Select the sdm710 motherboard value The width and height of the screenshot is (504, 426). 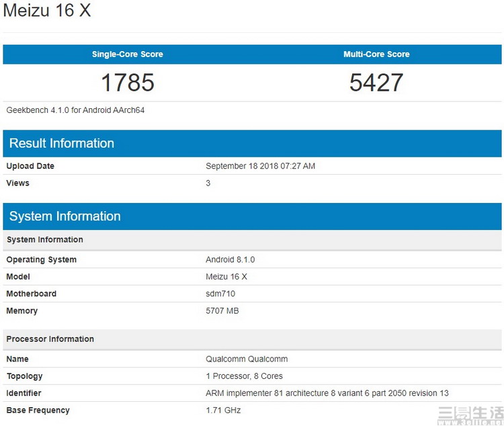pos(220,294)
